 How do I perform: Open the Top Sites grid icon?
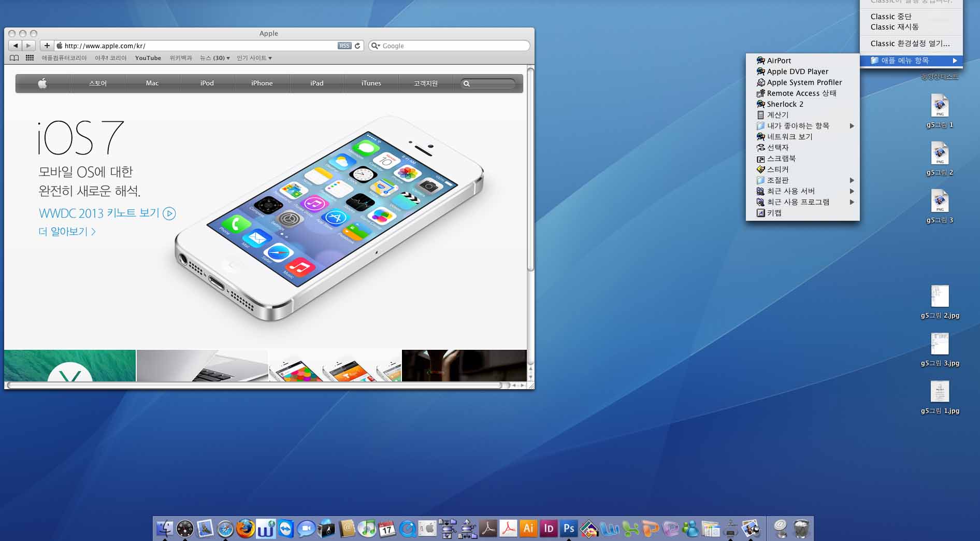pyautogui.click(x=30, y=58)
